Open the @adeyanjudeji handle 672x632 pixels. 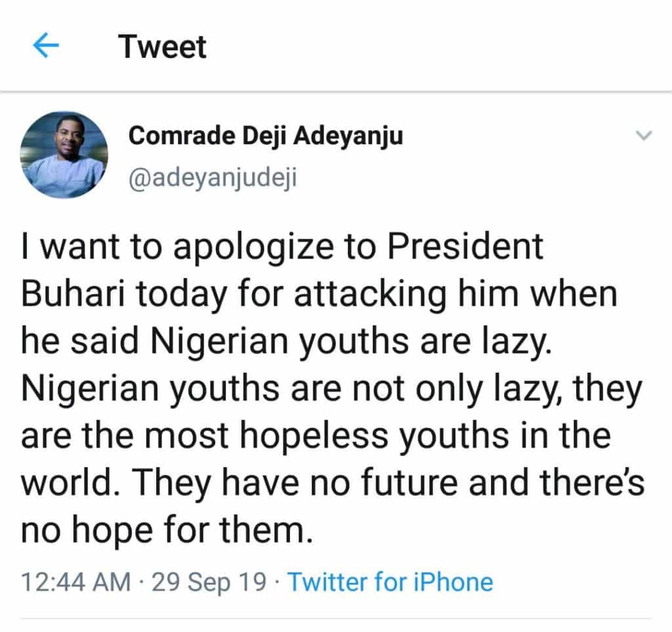click(213, 177)
